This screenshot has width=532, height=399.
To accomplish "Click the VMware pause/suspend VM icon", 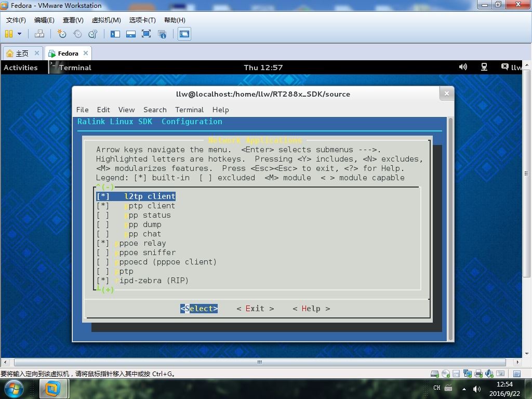I will pos(9,34).
